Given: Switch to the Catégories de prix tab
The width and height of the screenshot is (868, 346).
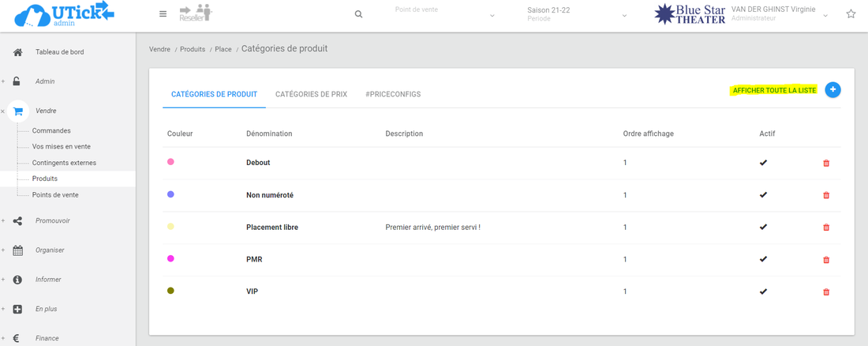Looking at the screenshot, I should [x=311, y=94].
